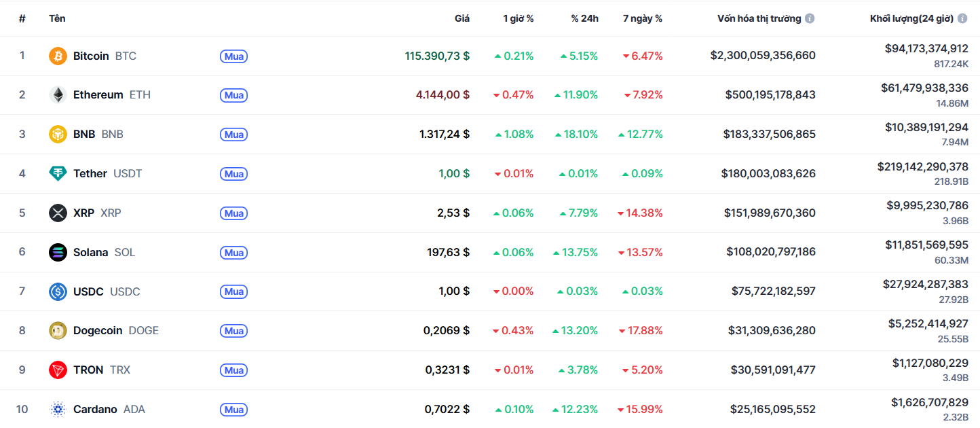The width and height of the screenshot is (980, 428).
Task: Click Tether volume $219,142,290,378
Action: tap(922, 166)
